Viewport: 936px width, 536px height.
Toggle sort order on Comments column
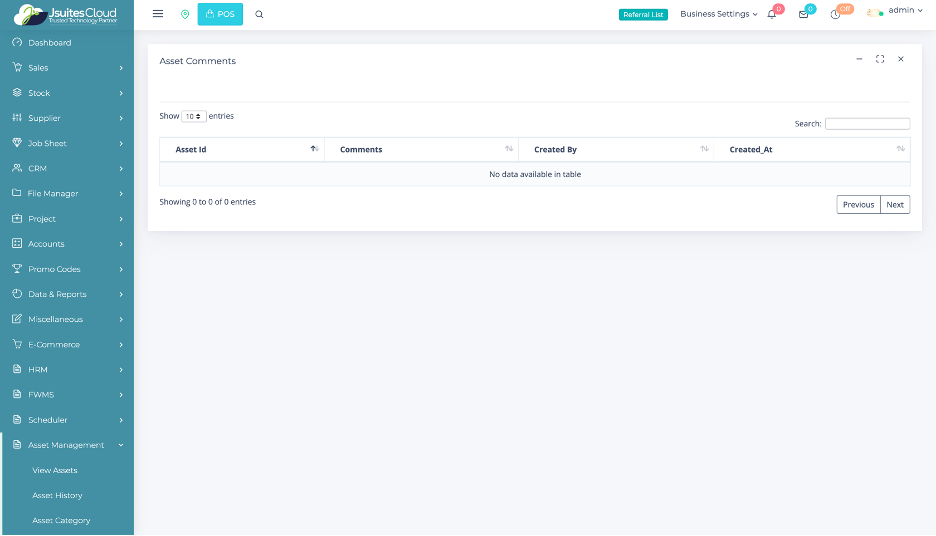pos(421,149)
